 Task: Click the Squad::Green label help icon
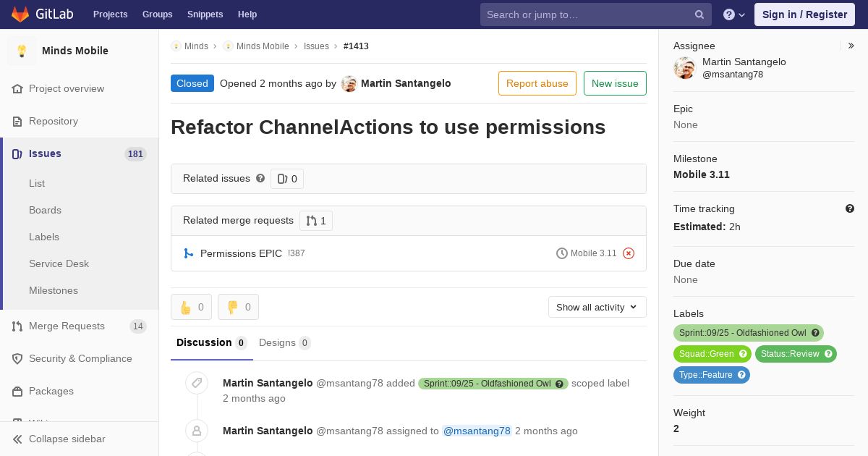pyautogui.click(x=743, y=354)
